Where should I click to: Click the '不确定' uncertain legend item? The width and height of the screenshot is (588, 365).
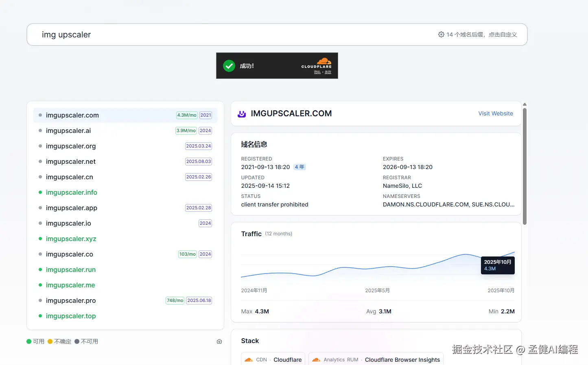tap(59, 341)
